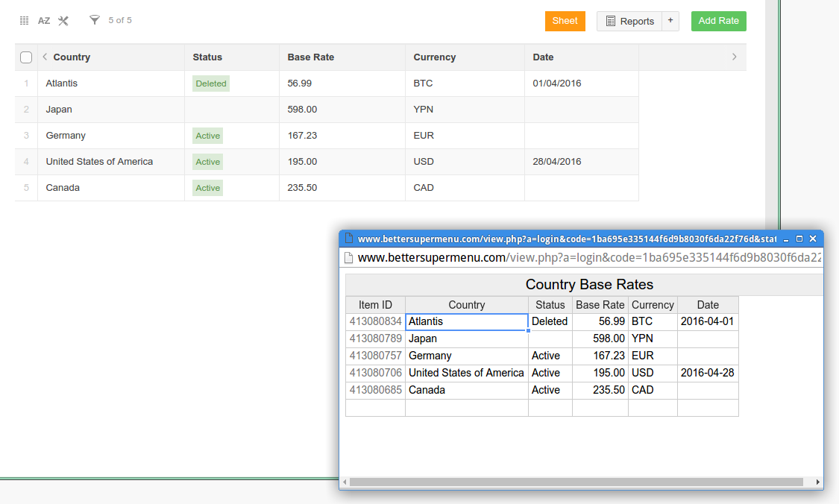Sort by the Base Rate column header
Image resolution: width=839 pixels, height=504 pixels.
(x=311, y=57)
